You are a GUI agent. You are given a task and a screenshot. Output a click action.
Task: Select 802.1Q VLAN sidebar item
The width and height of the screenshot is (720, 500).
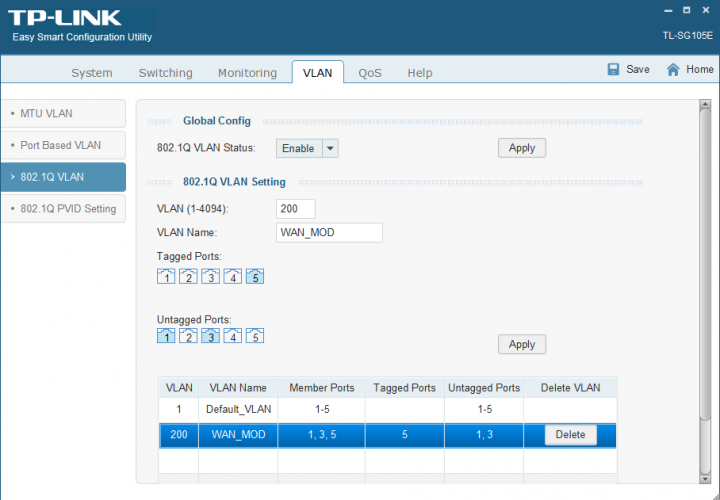tap(63, 177)
